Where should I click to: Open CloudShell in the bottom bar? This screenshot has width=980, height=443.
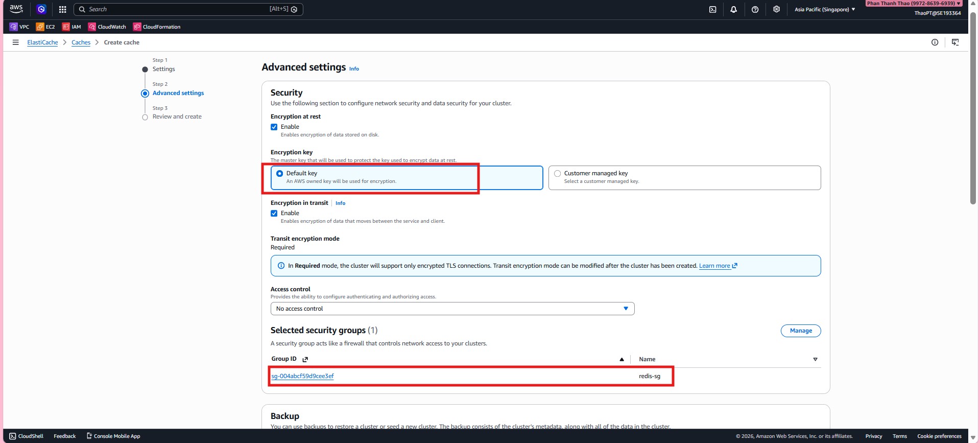(26, 436)
